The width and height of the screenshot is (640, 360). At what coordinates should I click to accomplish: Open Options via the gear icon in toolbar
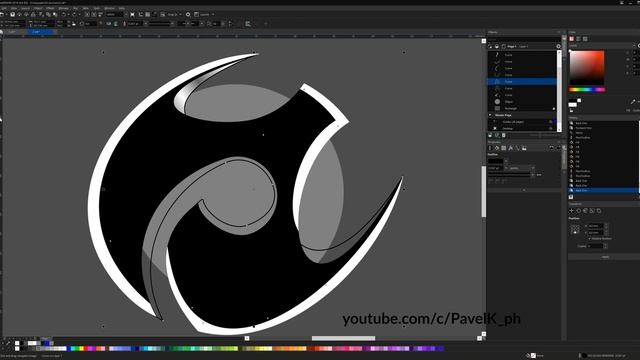pyautogui.click(x=188, y=14)
